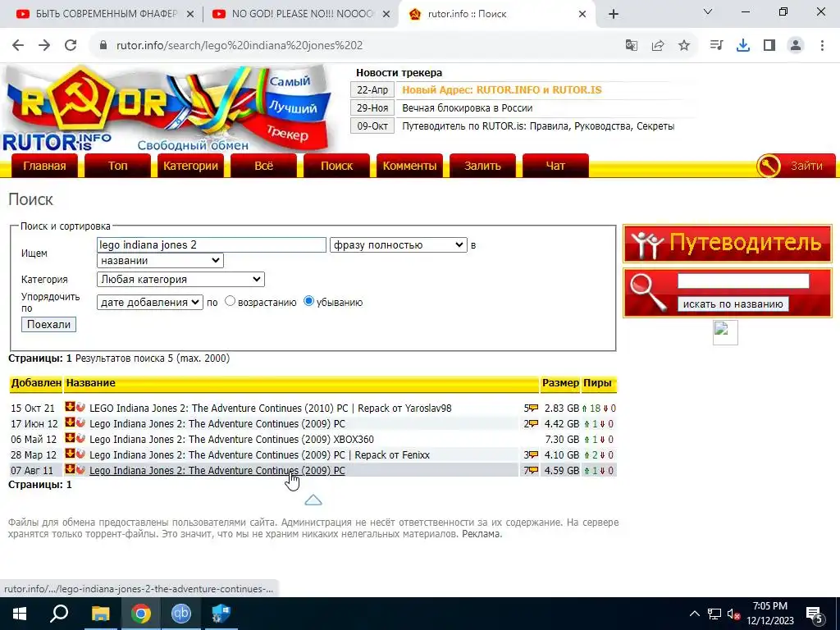840x630 pixels.
Task: Open Chrome profile avatar
Action: [796, 46]
